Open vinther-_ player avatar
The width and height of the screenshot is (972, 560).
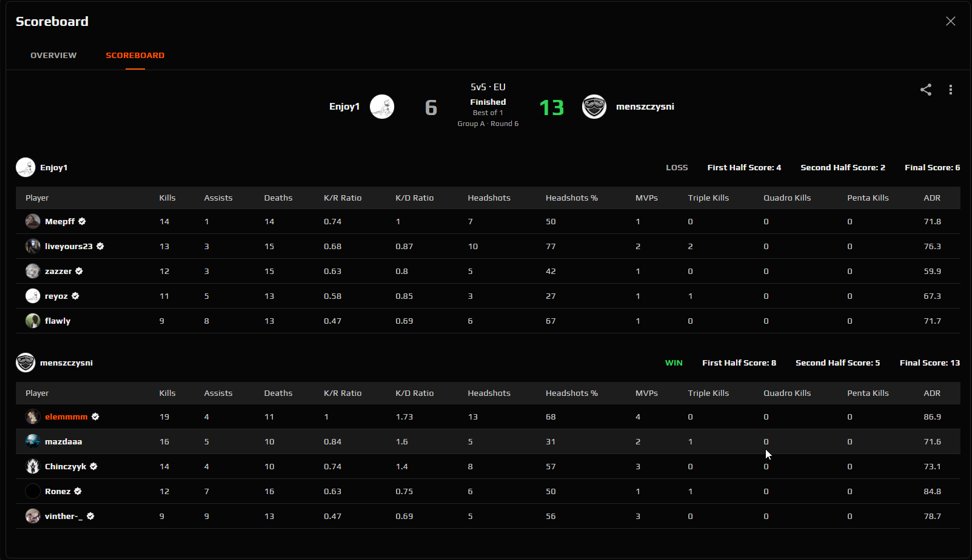pyautogui.click(x=33, y=516)
